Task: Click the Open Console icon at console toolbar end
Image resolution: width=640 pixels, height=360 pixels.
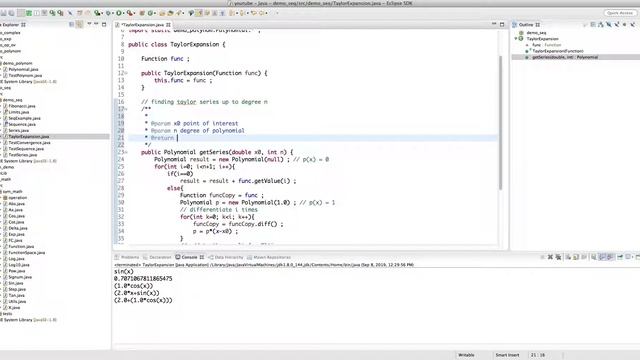Action: (x=638, y=257)
